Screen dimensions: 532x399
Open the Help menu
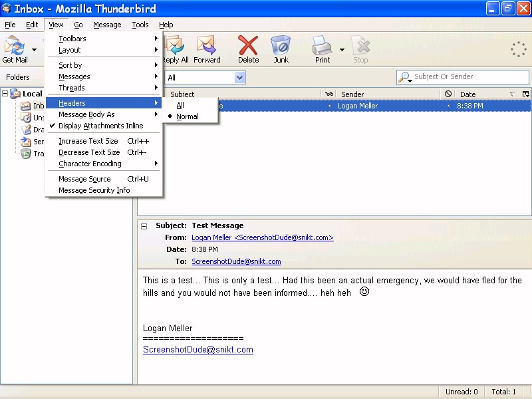166,25
